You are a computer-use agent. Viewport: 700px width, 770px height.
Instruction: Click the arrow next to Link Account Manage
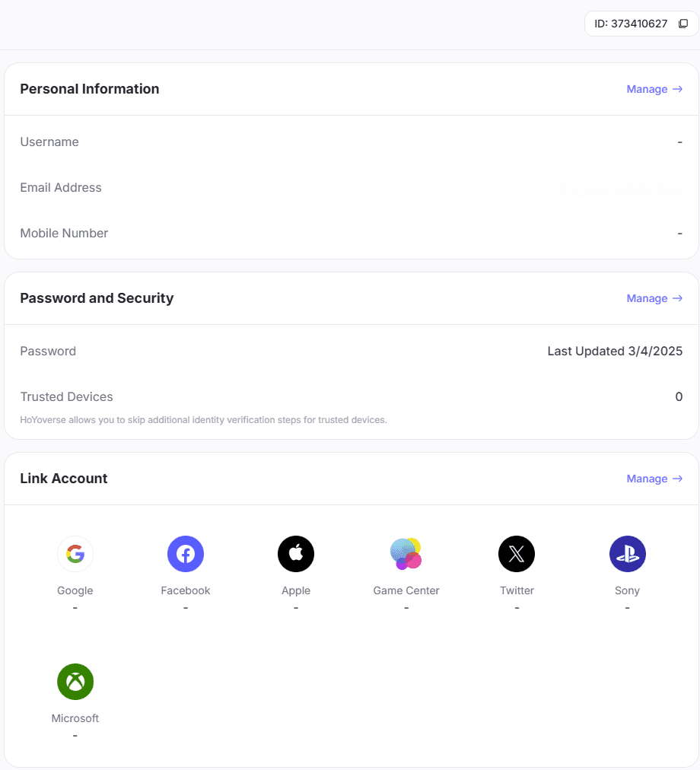677,479
